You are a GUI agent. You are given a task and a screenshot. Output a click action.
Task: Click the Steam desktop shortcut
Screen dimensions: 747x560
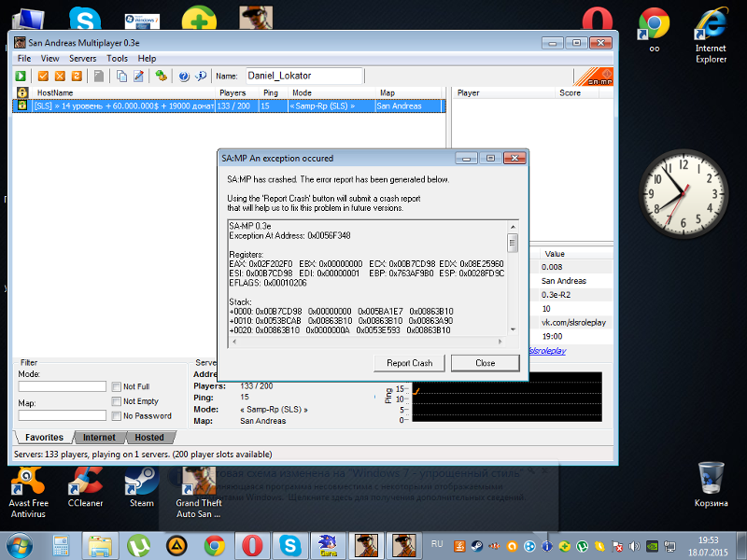(142, 487)
